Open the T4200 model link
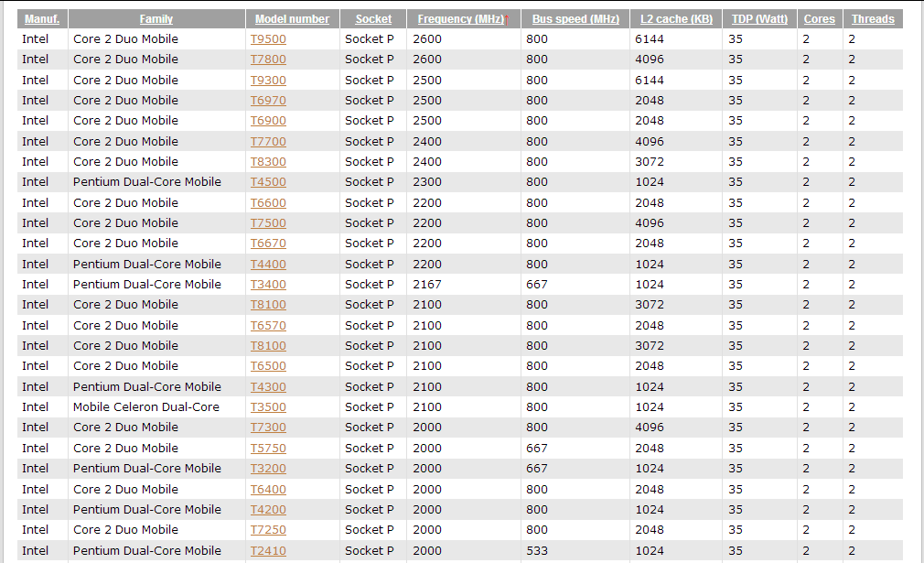The width and height of the screenshot is (924, 563). (268, 509)
